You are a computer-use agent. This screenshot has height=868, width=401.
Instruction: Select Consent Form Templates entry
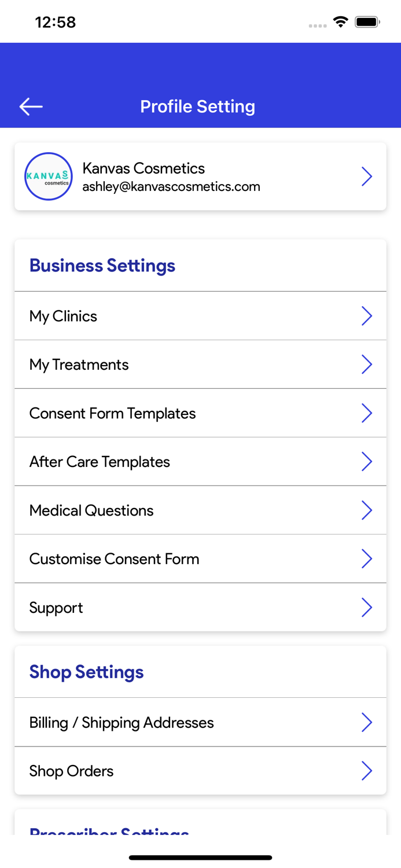[x=113, y=413]
